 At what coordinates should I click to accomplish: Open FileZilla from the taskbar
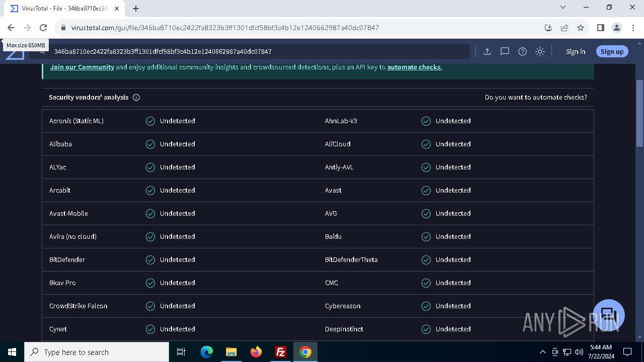pyautogui.click(x=281, y=352)
